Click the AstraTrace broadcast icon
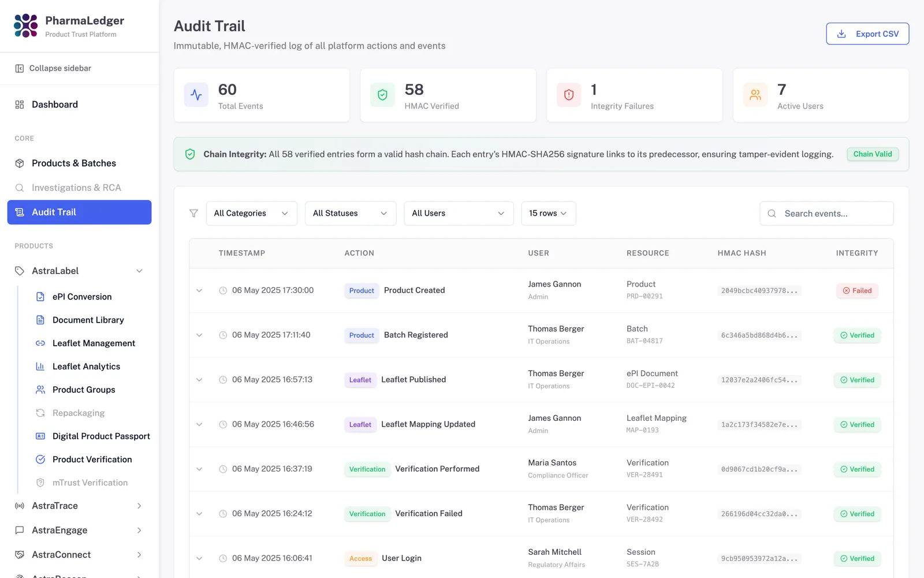 tap(20, 506)
